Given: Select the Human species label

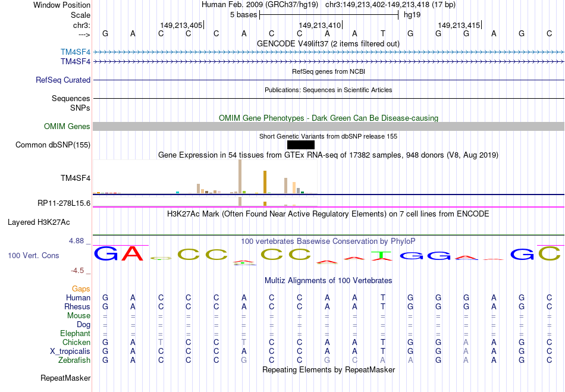Looking at the screenshot, I should pos(78,297).
